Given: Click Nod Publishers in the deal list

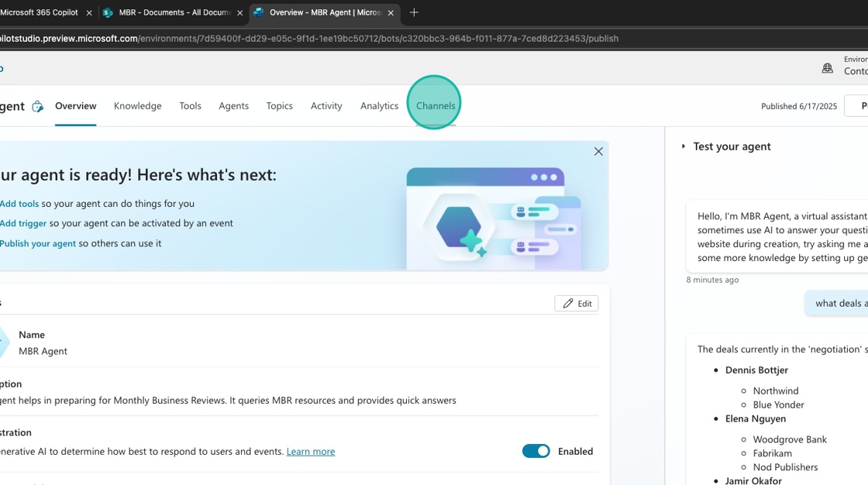Looking at the screenshot, I should 786,466.
